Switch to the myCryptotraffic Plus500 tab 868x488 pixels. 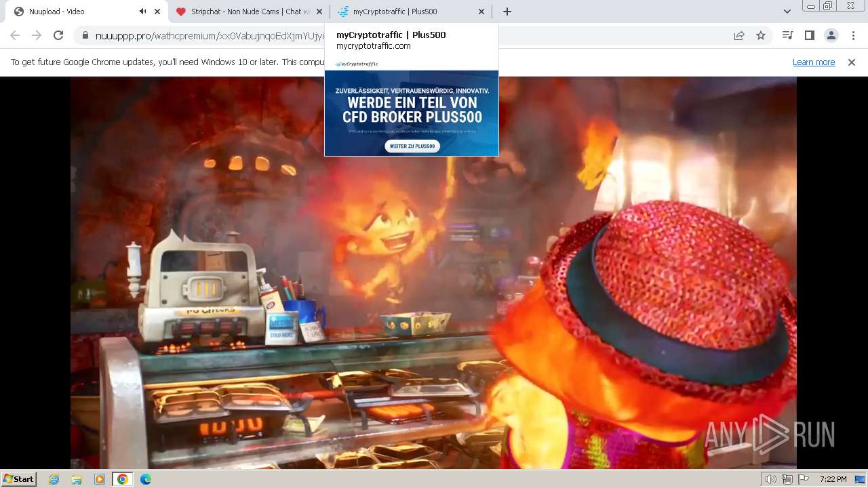pos(410,12)
